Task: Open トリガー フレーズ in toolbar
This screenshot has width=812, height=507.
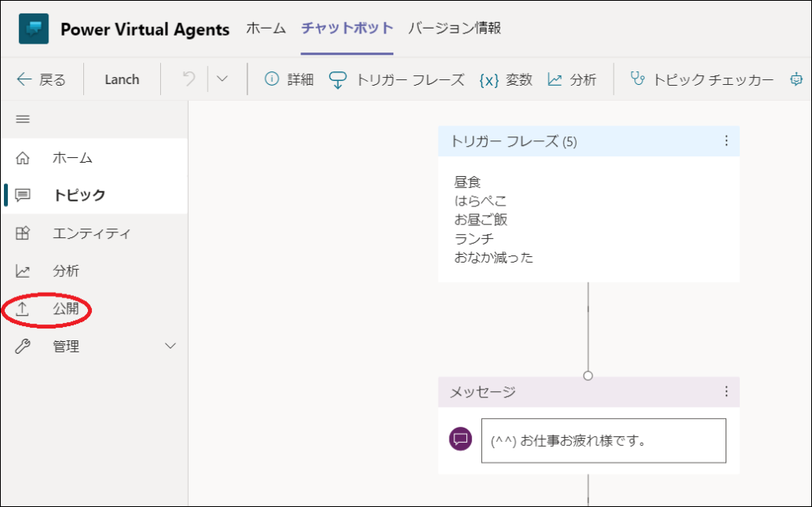Action: pos(396,80)
